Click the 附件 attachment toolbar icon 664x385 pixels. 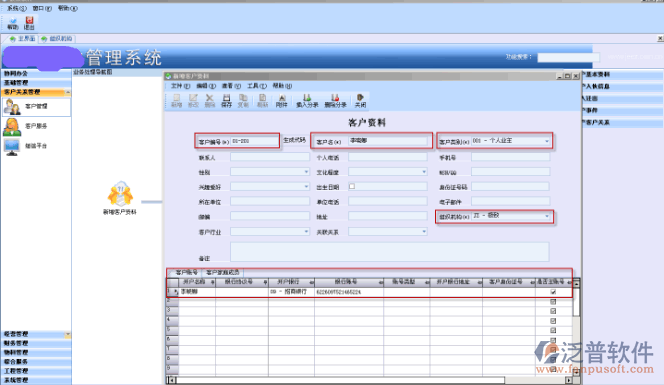pyautogui.click(x=282, y=101)
